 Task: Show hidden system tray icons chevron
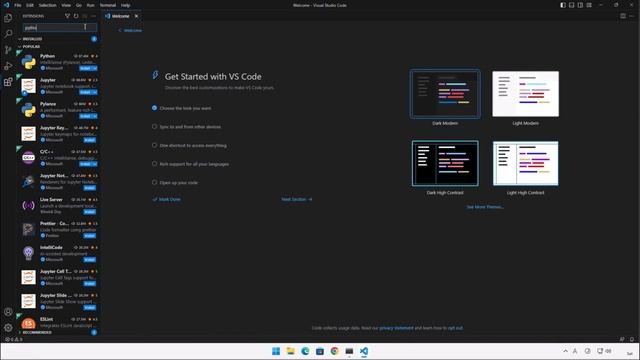point(565,351)
